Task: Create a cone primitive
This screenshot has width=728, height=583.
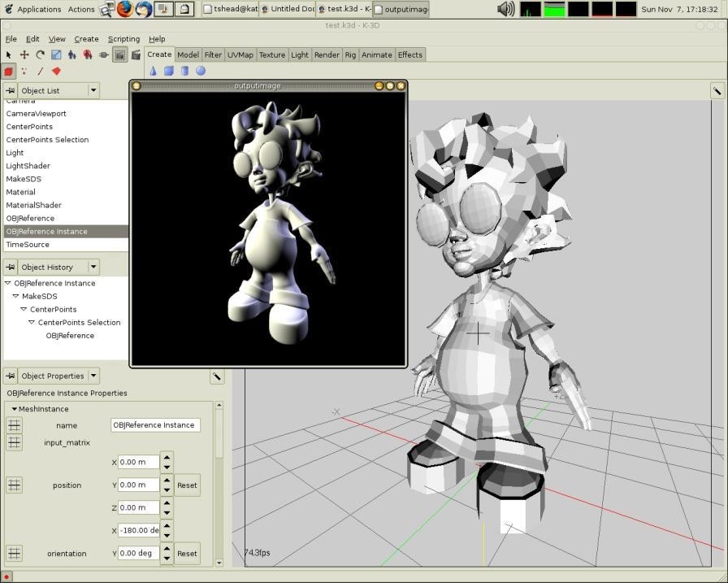Action: coord(154,71)
